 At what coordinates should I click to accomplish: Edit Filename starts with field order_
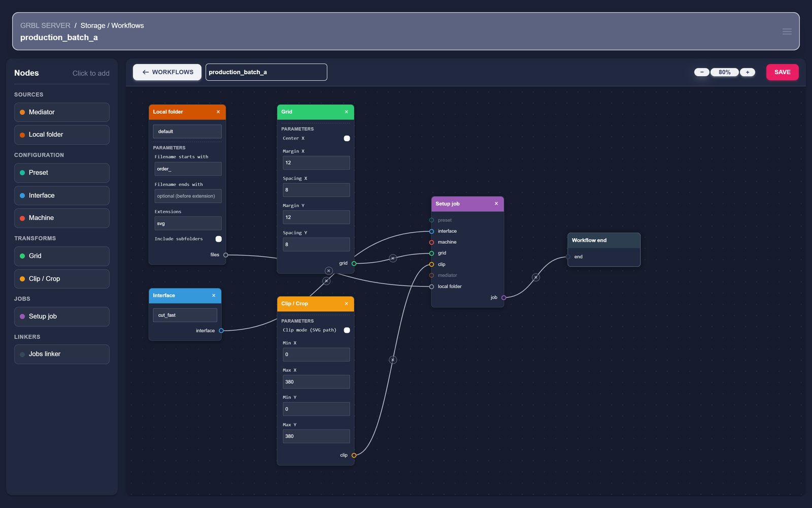click(188, 169)
